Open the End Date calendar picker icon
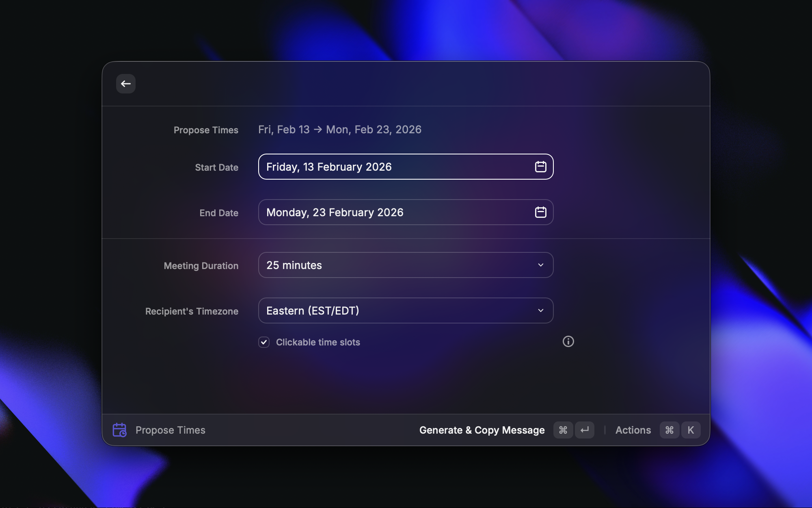The image size is (812, 508). [x=540, y=212]
